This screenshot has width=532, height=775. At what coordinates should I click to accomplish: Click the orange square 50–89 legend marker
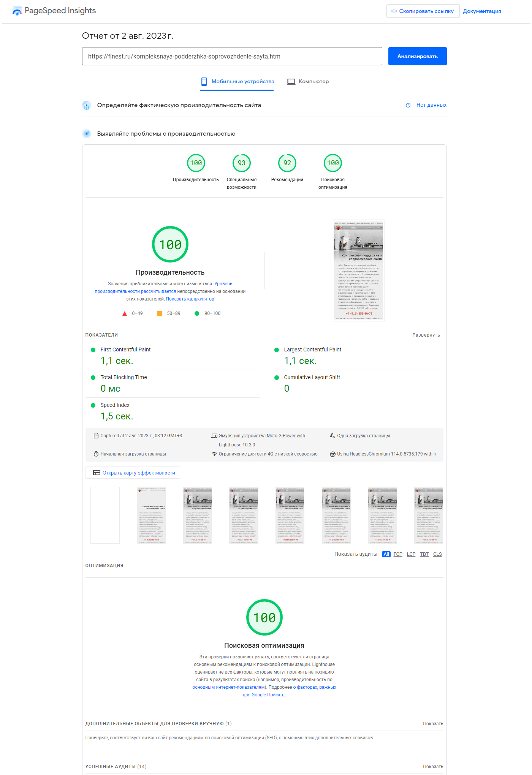point(160,313)
